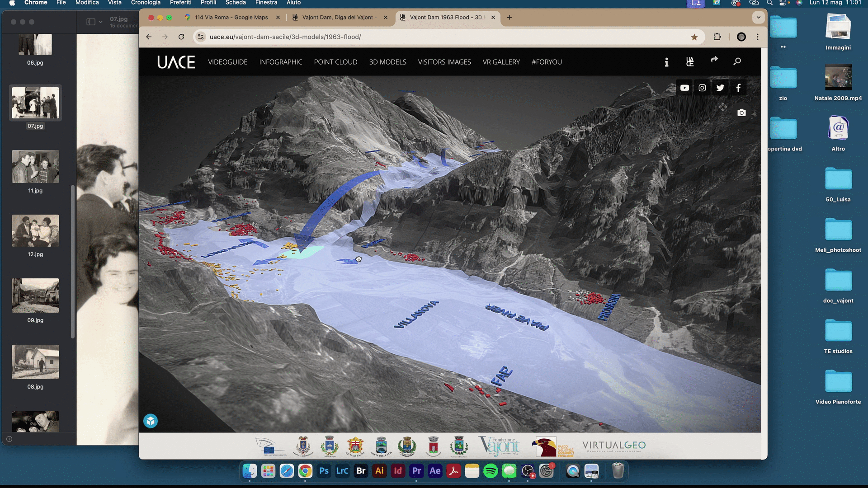
Task: Open the POINT CLOUD navigation link
Action: 335,62
